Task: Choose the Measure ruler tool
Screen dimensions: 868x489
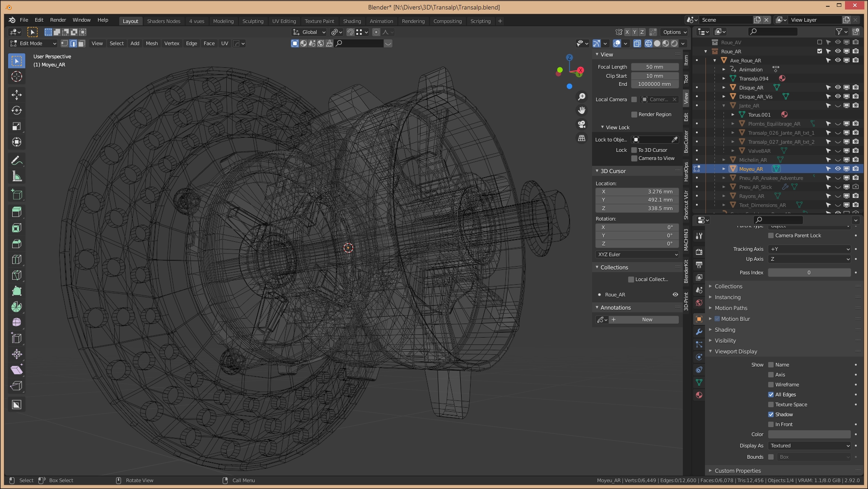Action: coord(17,176)
